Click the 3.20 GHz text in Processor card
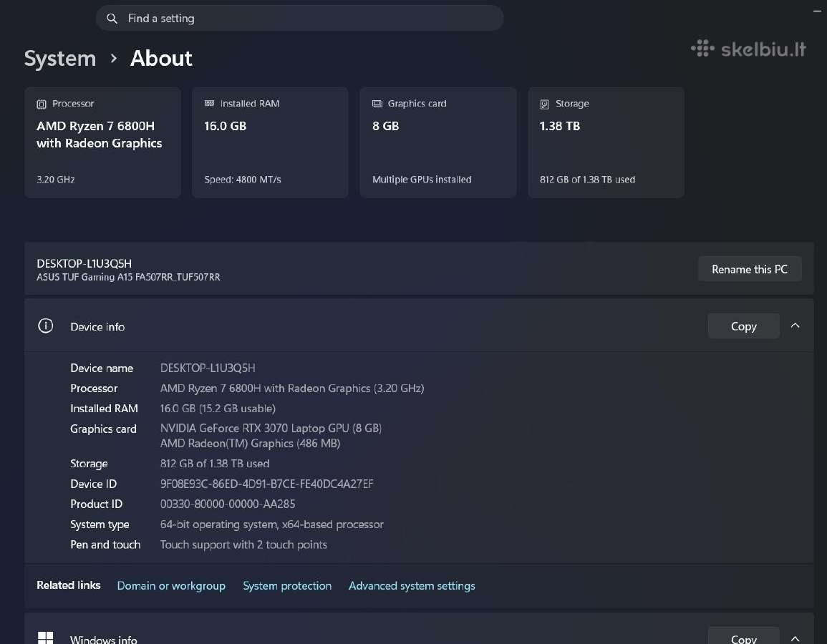The width and height of the screenshot is (827, 644). pos(55,180)
